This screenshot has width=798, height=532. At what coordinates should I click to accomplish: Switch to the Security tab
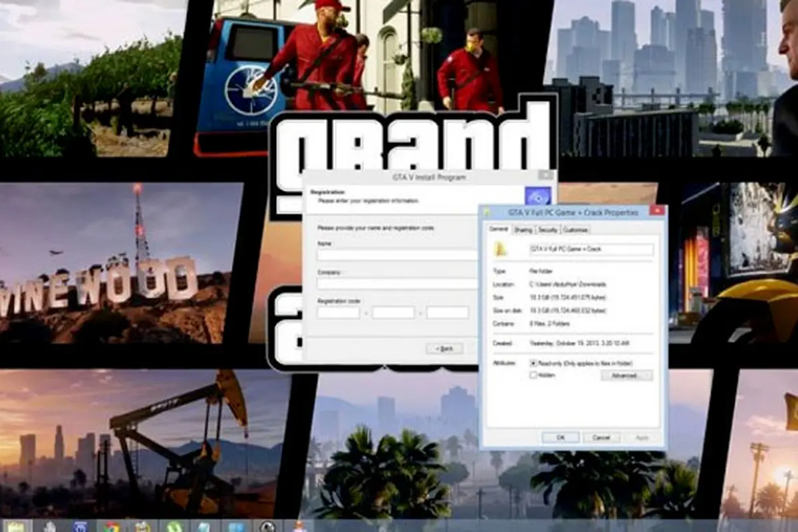pos(548,229)
